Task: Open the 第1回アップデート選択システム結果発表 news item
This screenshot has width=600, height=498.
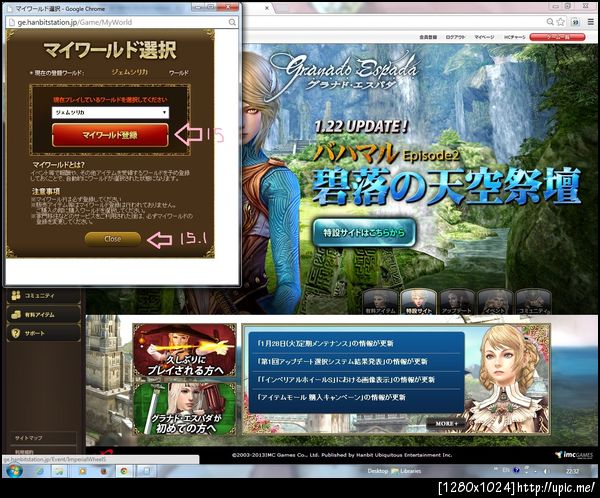Action: point(342,361)
